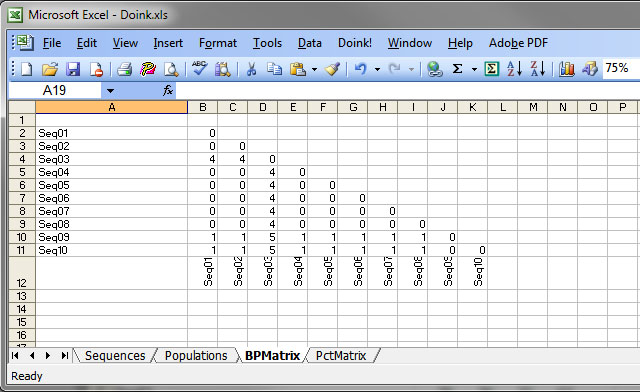Image resolution: width=640 pixels, height=392 pixels.
Task: Click the Name Box showing A19
Action: pyautogui.click(x=54, y=90)
